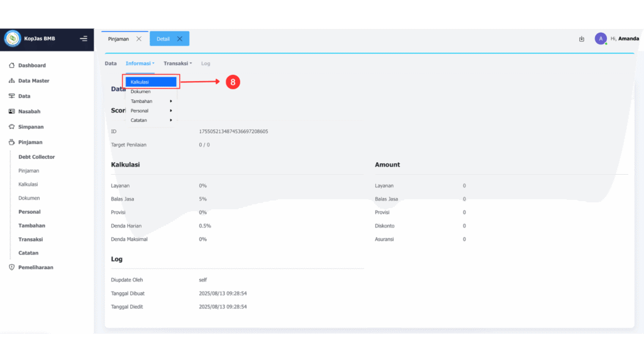Viewport: 644px width, 362px height.
Task: Click the Nasabah ID card icon
Action: click(11, 111)
